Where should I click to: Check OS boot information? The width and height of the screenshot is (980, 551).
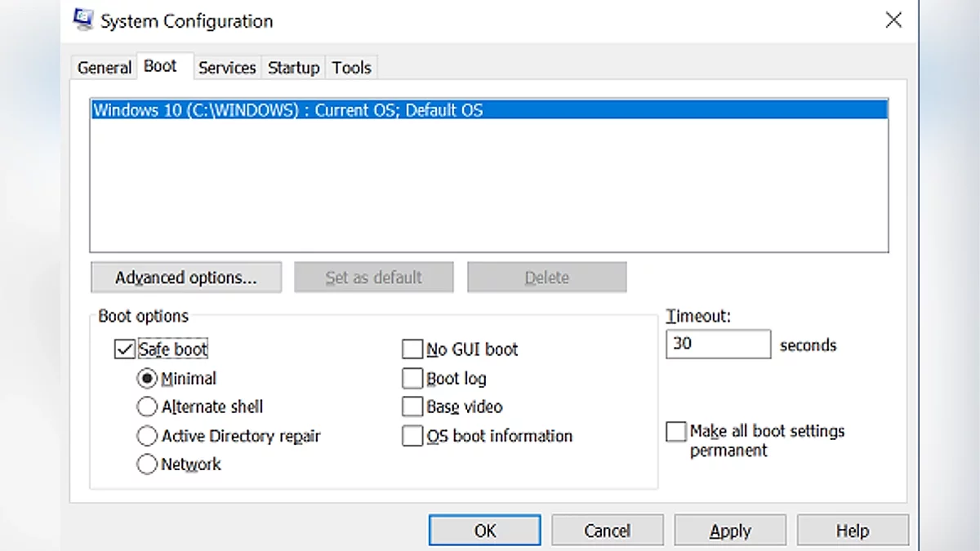click(x=412, y=436)
